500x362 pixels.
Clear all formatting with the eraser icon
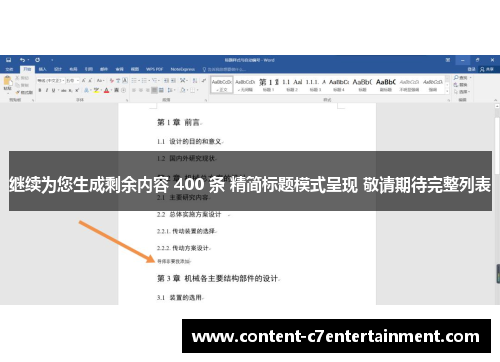112,80
